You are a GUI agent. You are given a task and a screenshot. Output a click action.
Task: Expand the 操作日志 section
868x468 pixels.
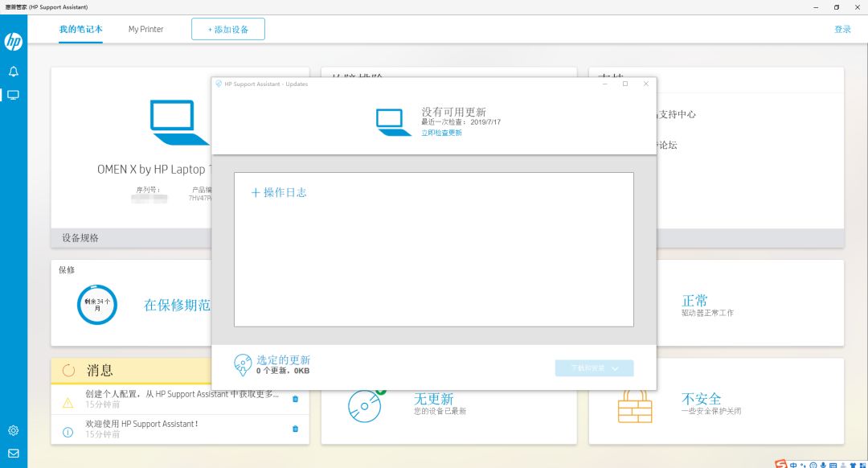click(278, 192)
